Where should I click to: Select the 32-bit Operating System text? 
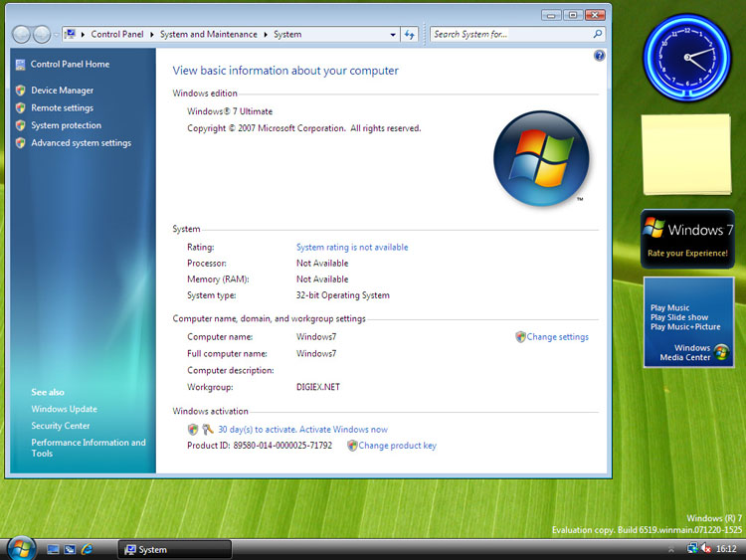click(342, 295)
